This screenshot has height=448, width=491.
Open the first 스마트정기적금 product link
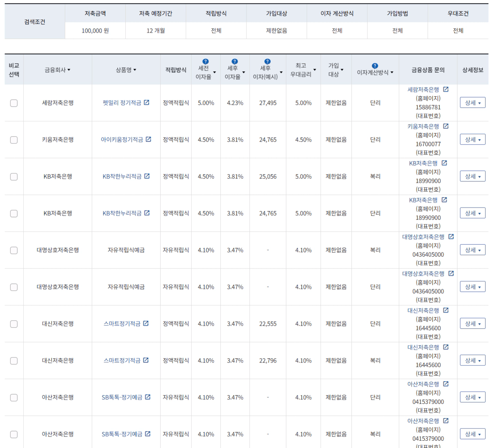[x=122, y=324]
